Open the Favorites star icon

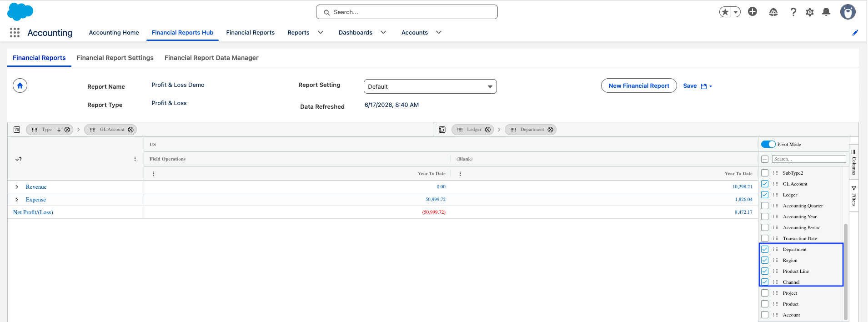(x=725, y=12)
